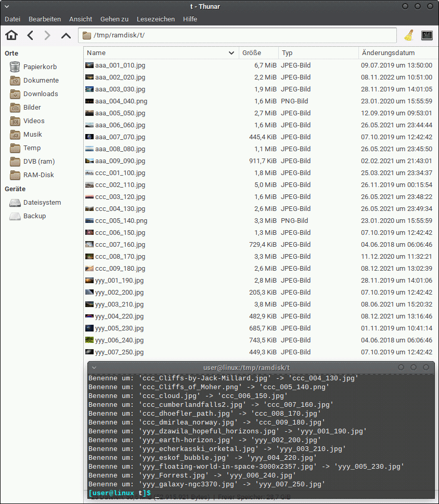Viewport: 439px width, 504px height.
Task: Go up to the parent folder
Action: click(66, 35)
